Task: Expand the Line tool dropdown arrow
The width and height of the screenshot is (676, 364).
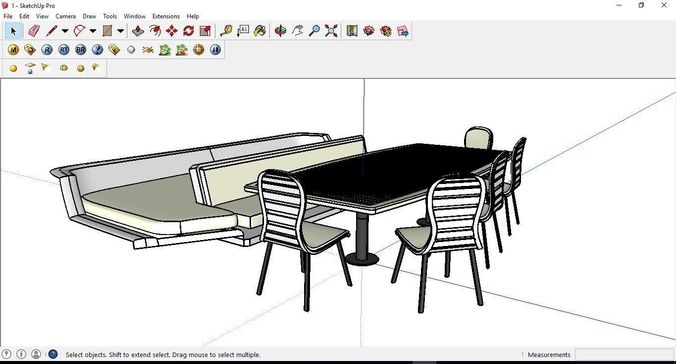Action: 65,31
